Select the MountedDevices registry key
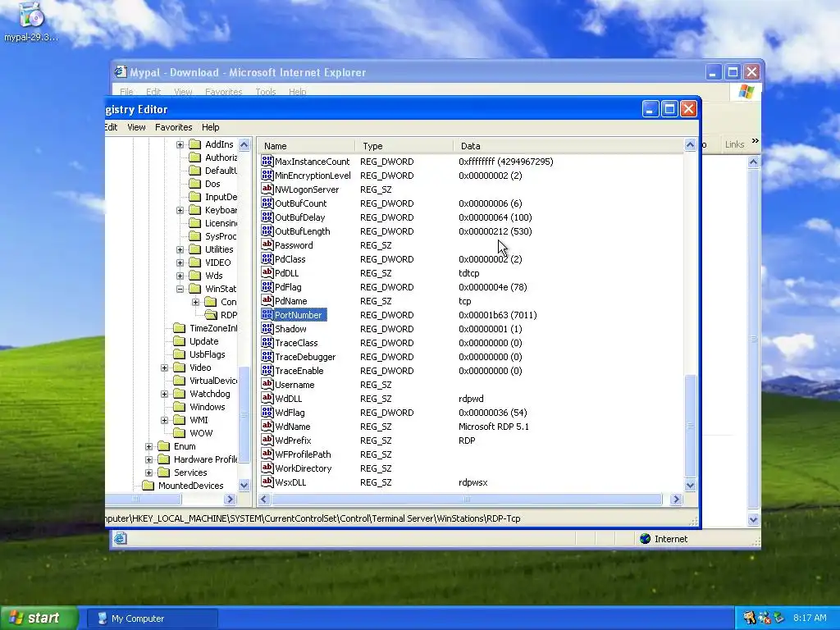The height and width of the screenshot is (630, 840). (190, 486)
